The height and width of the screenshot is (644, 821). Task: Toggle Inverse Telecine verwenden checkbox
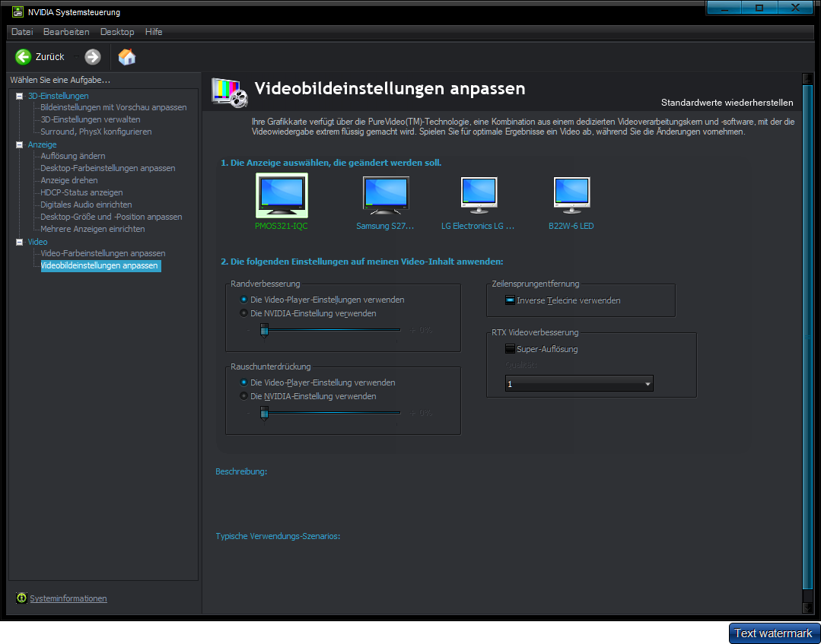(x=510, y=300)
